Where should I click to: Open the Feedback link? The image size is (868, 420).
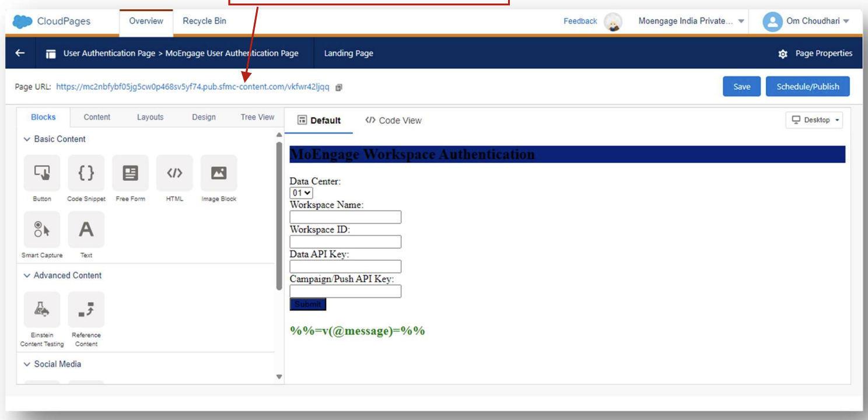[580, 21]
